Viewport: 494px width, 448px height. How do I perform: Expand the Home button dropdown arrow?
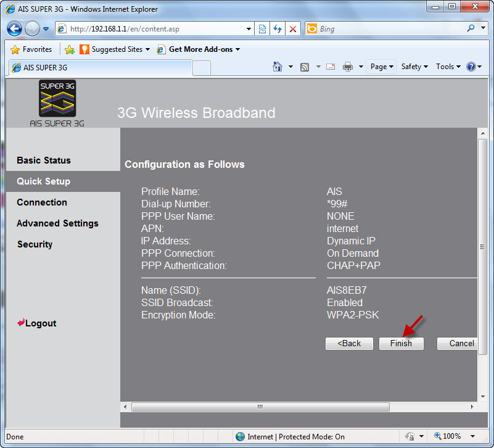tap(290, 67)
